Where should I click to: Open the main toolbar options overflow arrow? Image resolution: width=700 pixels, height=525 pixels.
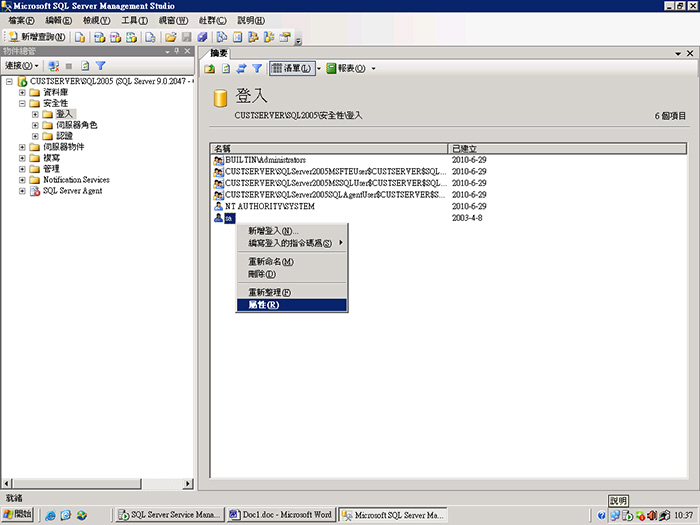(298, 40)
